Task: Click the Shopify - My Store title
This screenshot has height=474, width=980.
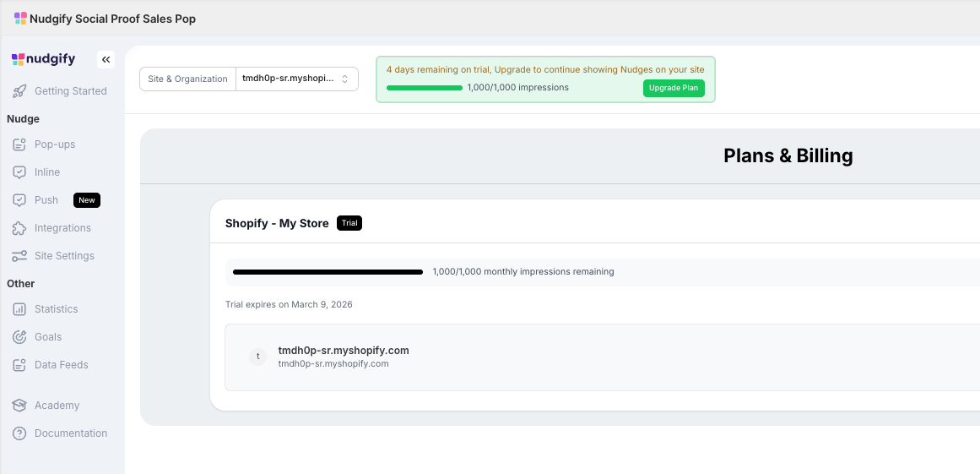Action: click(x=277, y=223)
